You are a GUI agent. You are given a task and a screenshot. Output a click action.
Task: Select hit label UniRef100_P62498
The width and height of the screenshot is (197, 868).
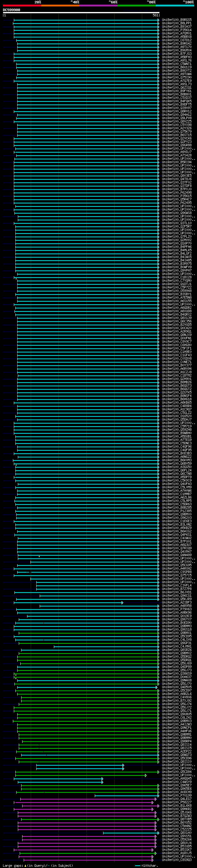[x=176, y=192]
